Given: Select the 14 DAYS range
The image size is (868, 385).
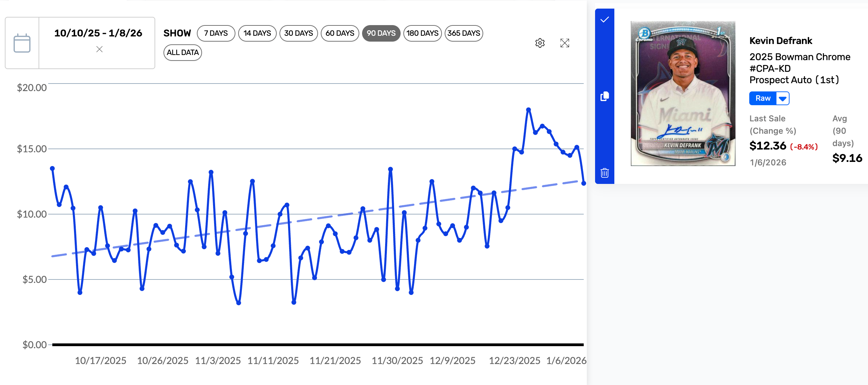Looking at the screenshot, I should pos(257,33).
